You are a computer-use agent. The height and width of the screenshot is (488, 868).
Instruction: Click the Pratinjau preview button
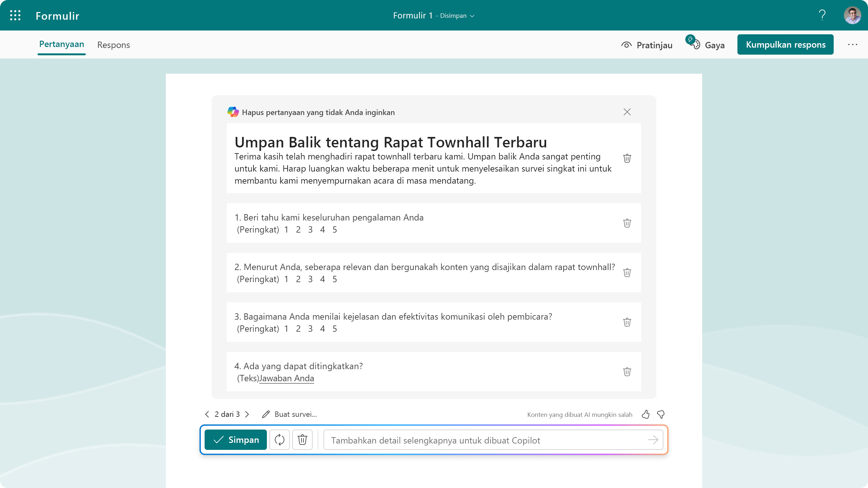click(x=647, y=45)
